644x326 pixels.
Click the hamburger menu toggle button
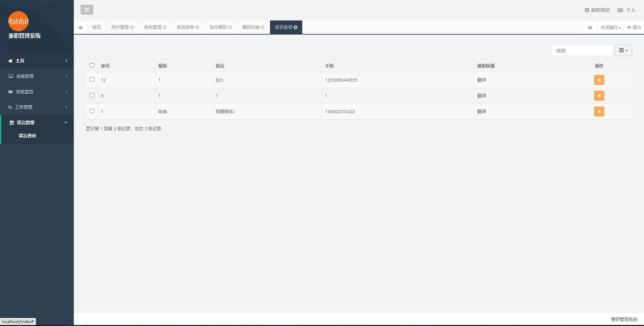tap(87, 10)
